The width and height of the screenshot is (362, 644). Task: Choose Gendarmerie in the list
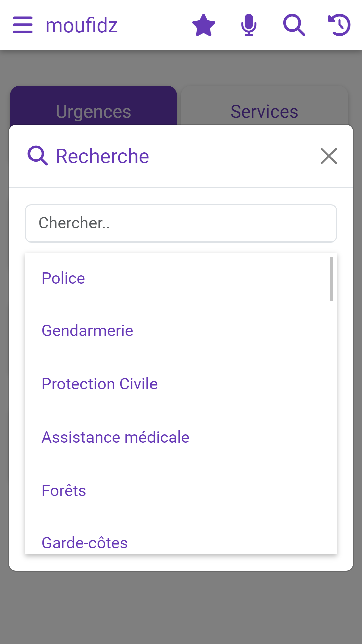[87, 331]
